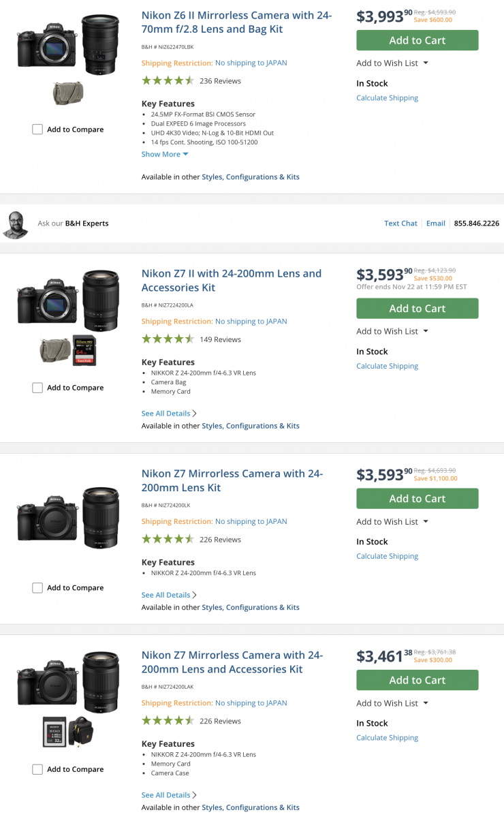504x821 pixels.
Task: Click Calculate Shipping for the Z7 II kit
Action: [387, 367]
